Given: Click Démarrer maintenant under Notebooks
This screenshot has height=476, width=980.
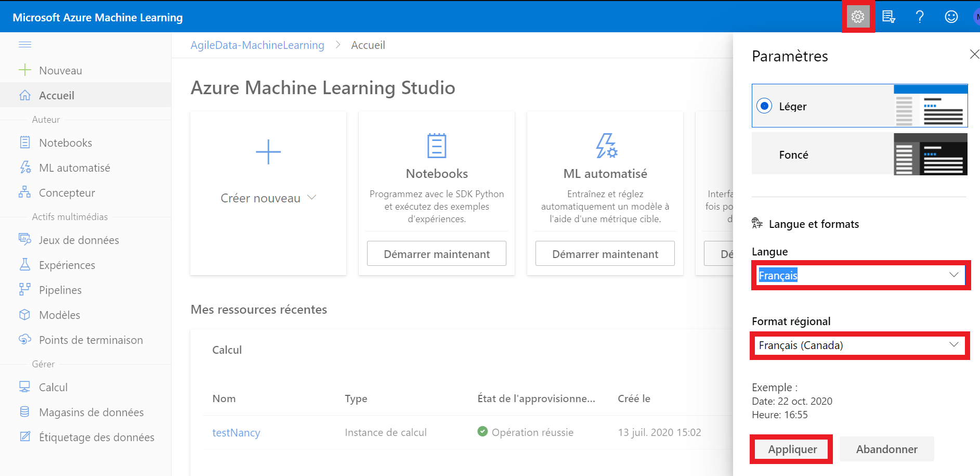Looking at the screenshot, I should pyautogui.click(x=437, y=253).
